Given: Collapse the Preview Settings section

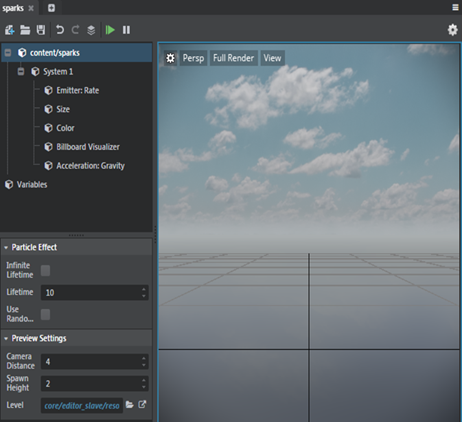Looking at the screenshot, I should [x=6, y=339].
